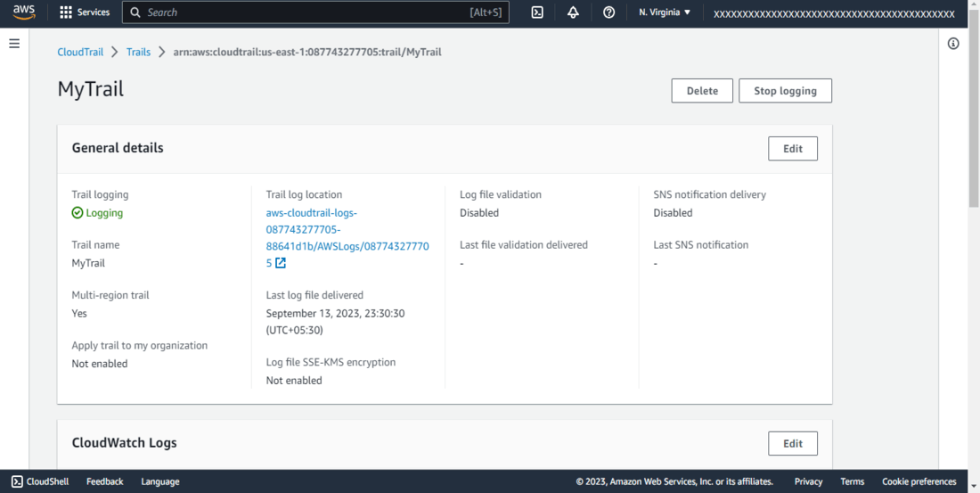Click the CloudShell icon in footer
The image size is (980, 493).
point(18,481)
